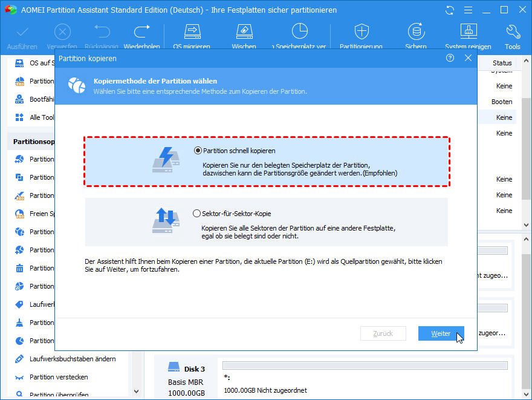The width and height of the screenshot is (532, 400).
Task: Click scroll up arrow of partition list
Action: tap(526, 61)
